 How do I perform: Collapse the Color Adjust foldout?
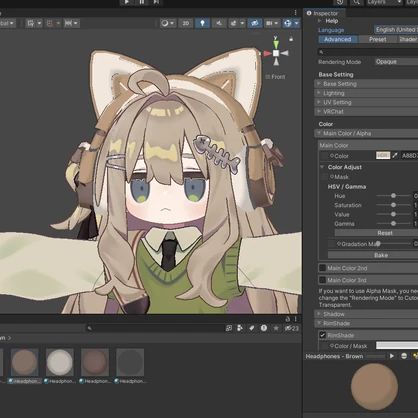point(322,167)
